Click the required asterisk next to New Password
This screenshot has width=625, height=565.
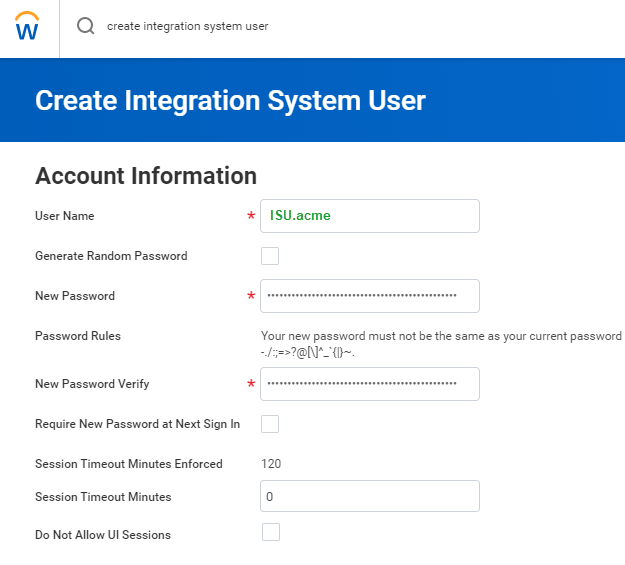tap(251, 297)
